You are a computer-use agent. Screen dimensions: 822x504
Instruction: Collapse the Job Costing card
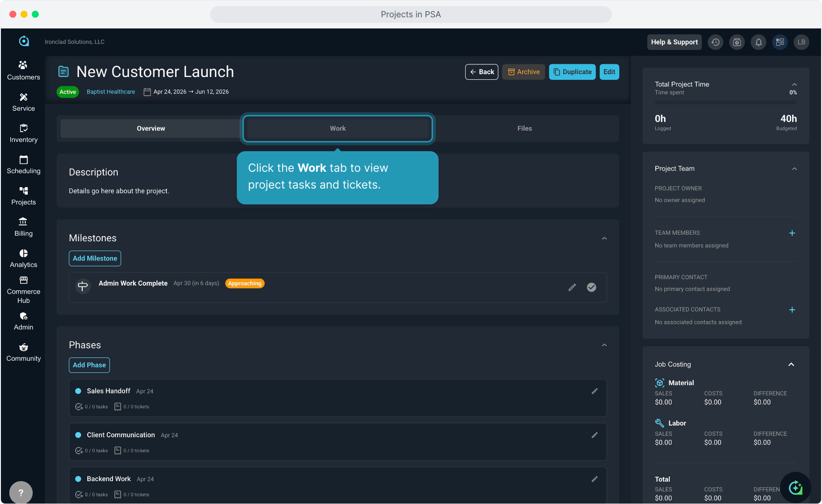tap(791, 364)
